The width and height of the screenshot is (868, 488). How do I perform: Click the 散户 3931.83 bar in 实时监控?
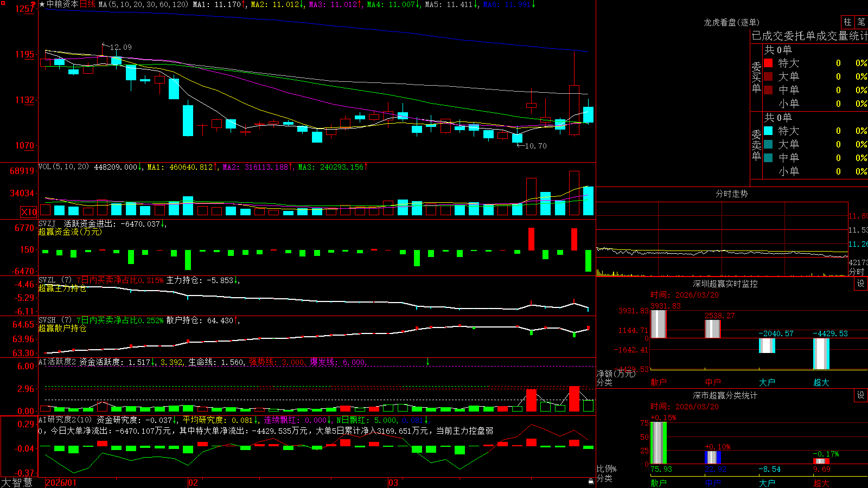658,324
